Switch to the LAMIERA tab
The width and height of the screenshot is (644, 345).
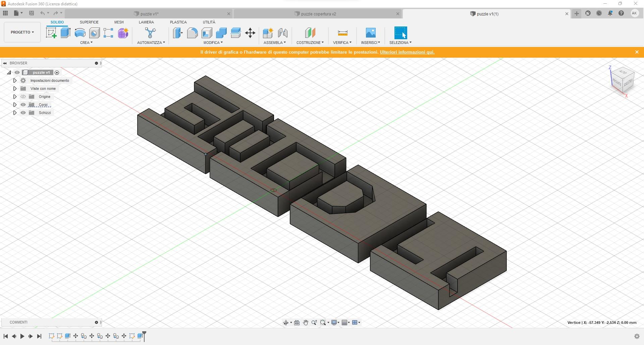coord(146,22)
